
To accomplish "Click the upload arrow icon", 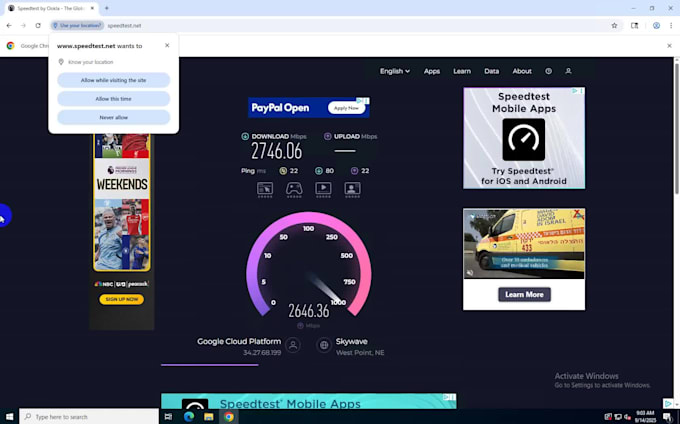I will pos(327,137).
